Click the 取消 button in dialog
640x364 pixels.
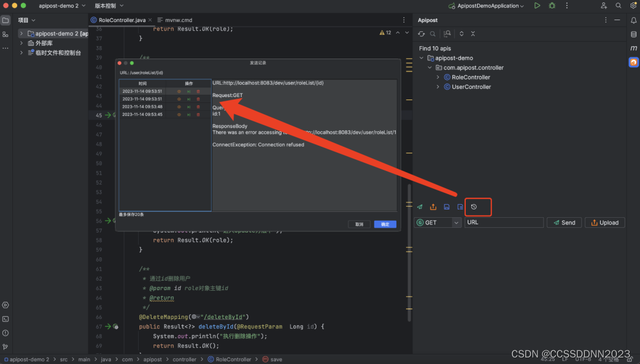pyautogui.click(x=359, y=224)
